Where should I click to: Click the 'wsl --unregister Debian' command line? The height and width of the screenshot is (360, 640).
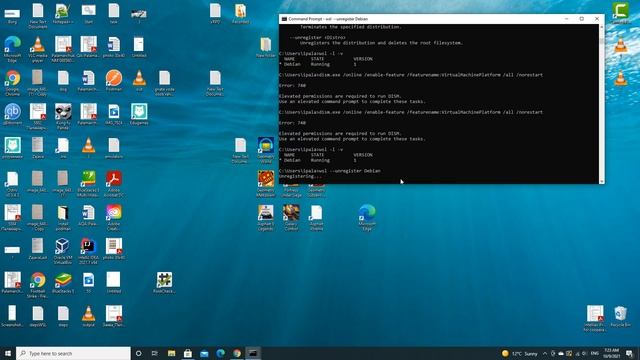pos(330,171)
